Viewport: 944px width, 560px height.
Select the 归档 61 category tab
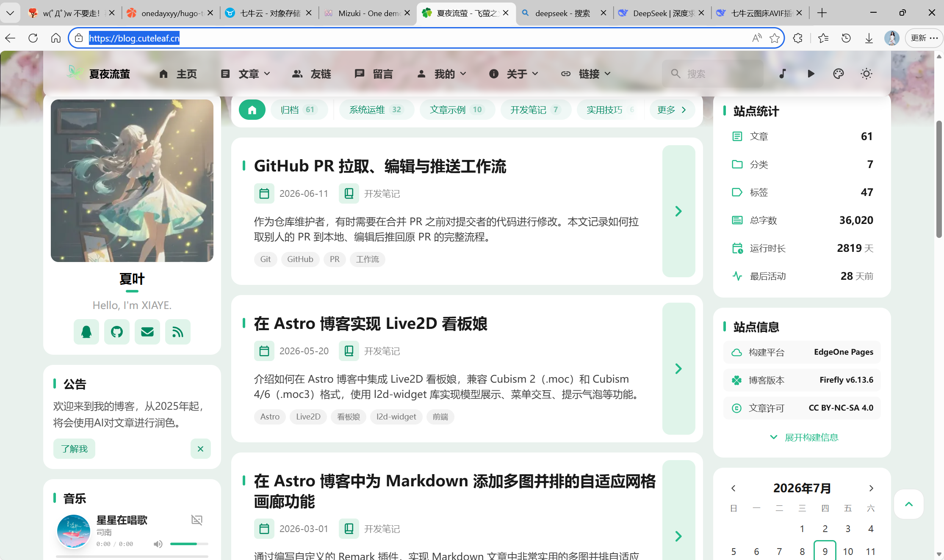299,110
